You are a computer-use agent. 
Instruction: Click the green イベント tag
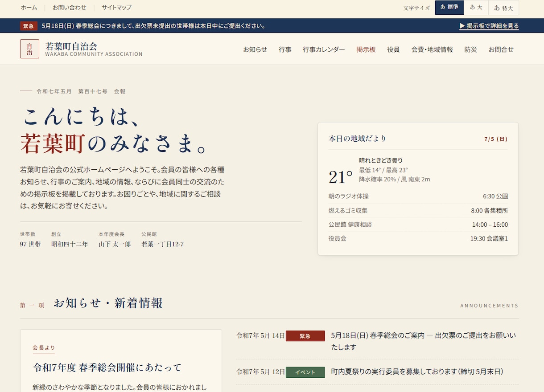(305, 372)
